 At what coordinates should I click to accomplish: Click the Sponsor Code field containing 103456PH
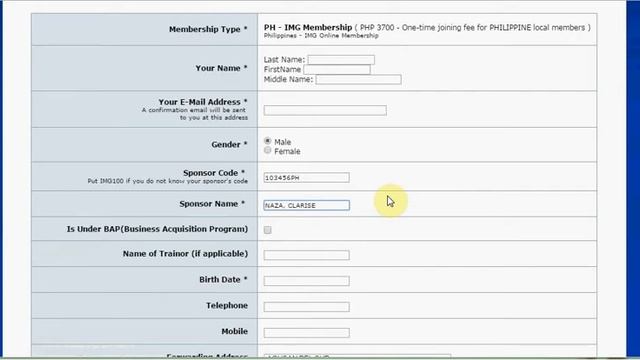tap(307, 178)
